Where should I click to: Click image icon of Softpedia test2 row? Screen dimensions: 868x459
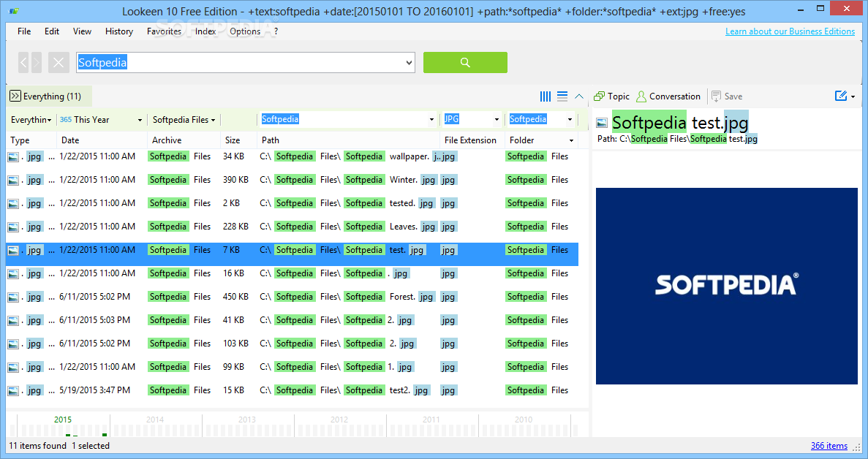[x=13, y=391]
